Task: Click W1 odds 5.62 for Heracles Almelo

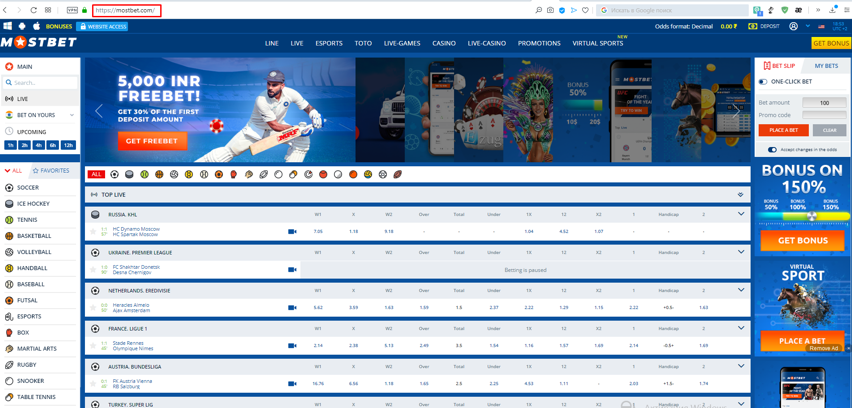Action: coord(318,307)
